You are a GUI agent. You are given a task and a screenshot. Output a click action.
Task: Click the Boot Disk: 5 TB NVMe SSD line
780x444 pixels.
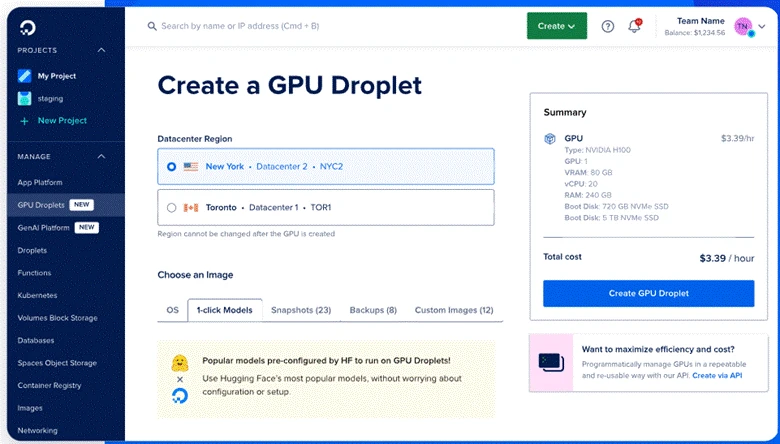[x=611, y=218]
